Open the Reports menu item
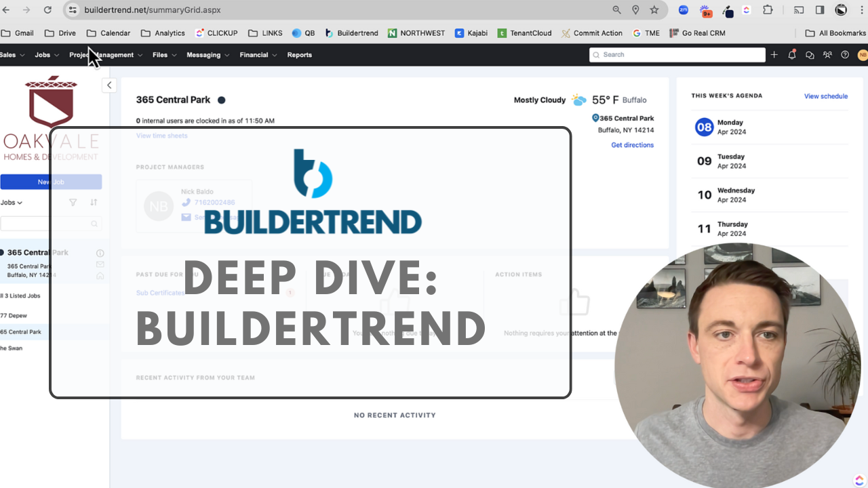Image resolution: width=868 pixels, height=488 pixels. [300, 55]
